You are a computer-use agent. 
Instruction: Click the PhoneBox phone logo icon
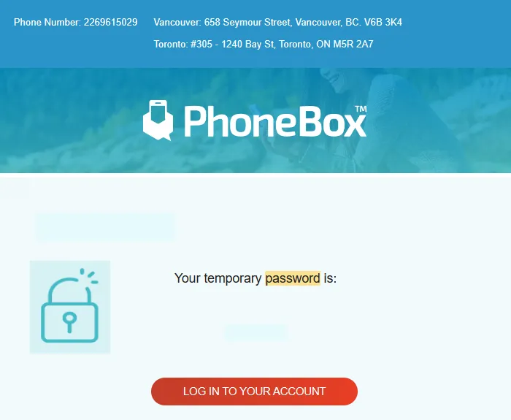pyautogui.click(x=158, y=121)
